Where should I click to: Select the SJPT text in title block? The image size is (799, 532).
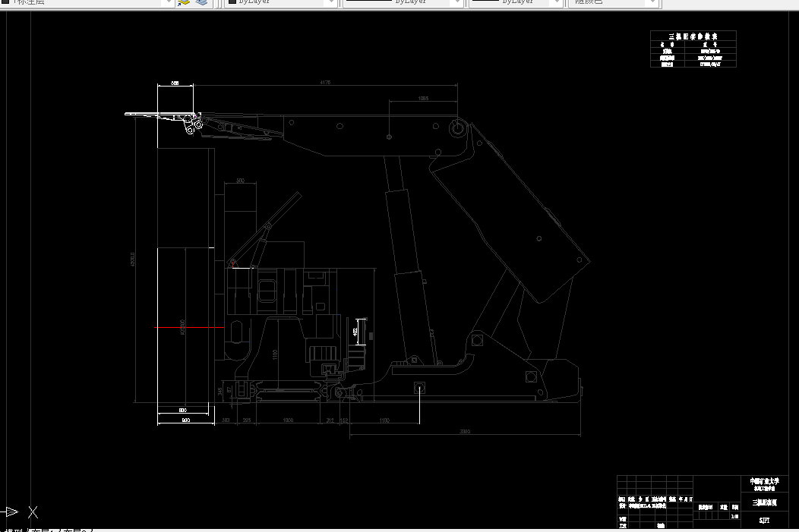(764, 521)
